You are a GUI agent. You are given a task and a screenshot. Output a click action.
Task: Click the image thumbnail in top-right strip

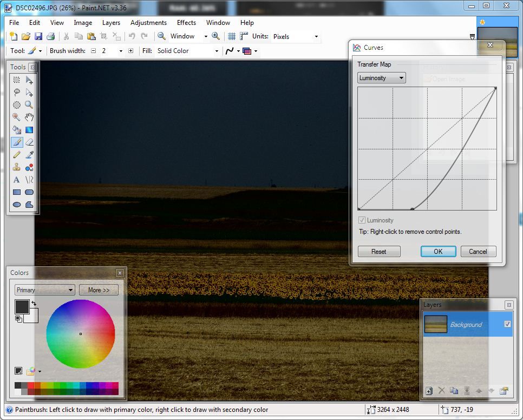(x=497, y=42)
